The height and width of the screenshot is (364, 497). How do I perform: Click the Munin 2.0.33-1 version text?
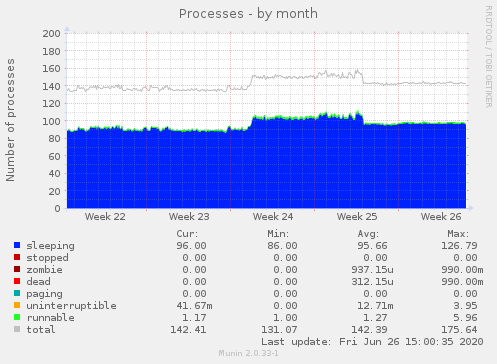click(248, 353)
